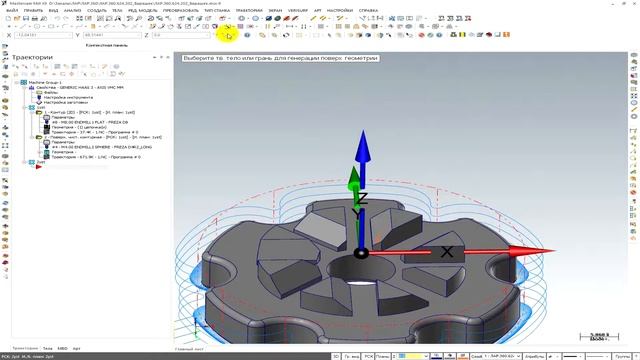The image size is (640, 360).
Task: Click Траектория - 671.9K row
Action: tap(96, 157)
